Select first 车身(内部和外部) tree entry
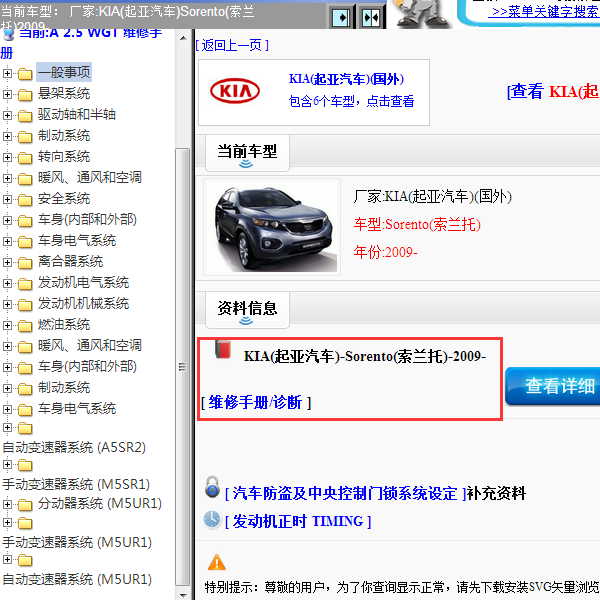The image size is (600, 600). (87, 220)
